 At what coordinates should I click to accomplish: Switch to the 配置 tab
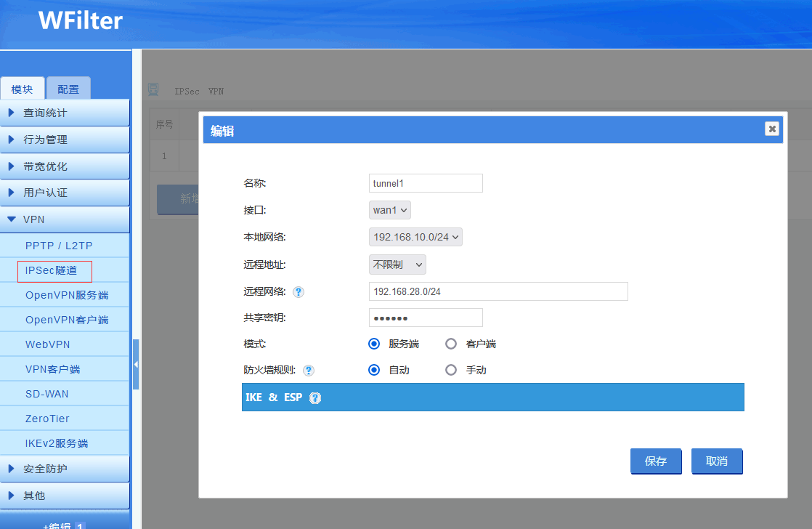(x=68, y=89)
